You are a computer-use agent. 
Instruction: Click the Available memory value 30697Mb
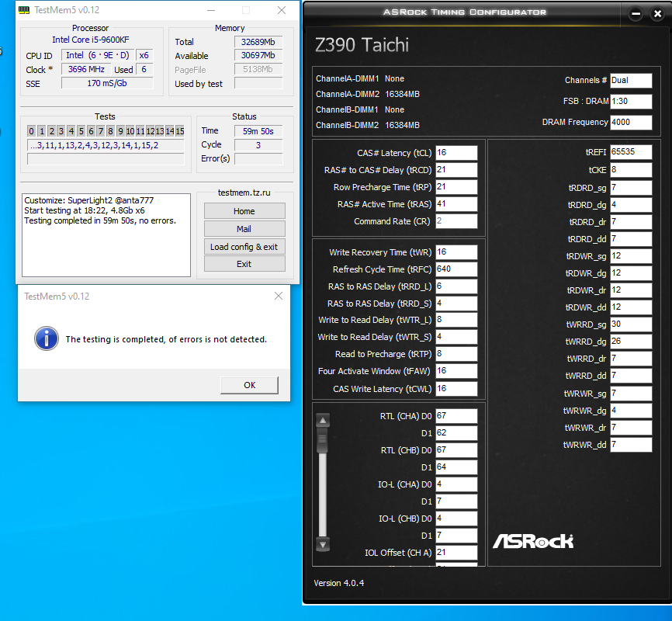point(258,55)
